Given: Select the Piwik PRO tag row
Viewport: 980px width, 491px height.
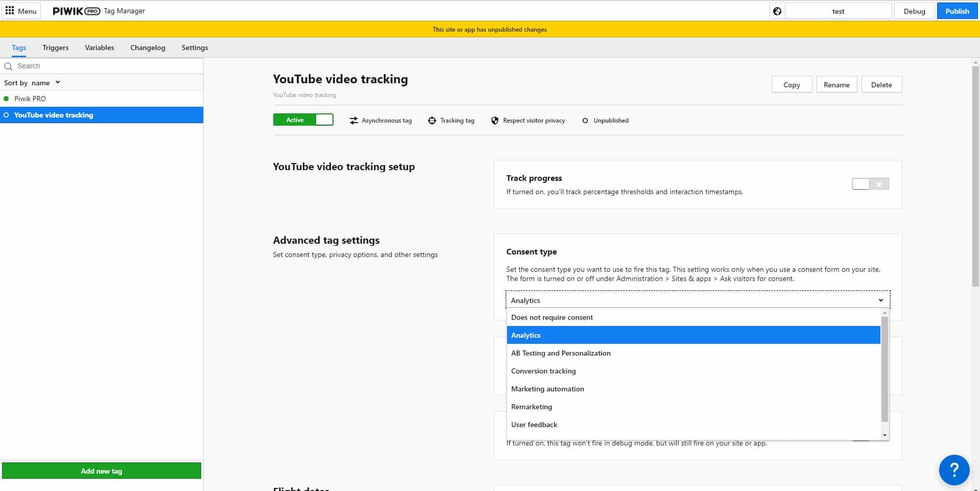Looking at the screenshot, I should pos(102,99).
